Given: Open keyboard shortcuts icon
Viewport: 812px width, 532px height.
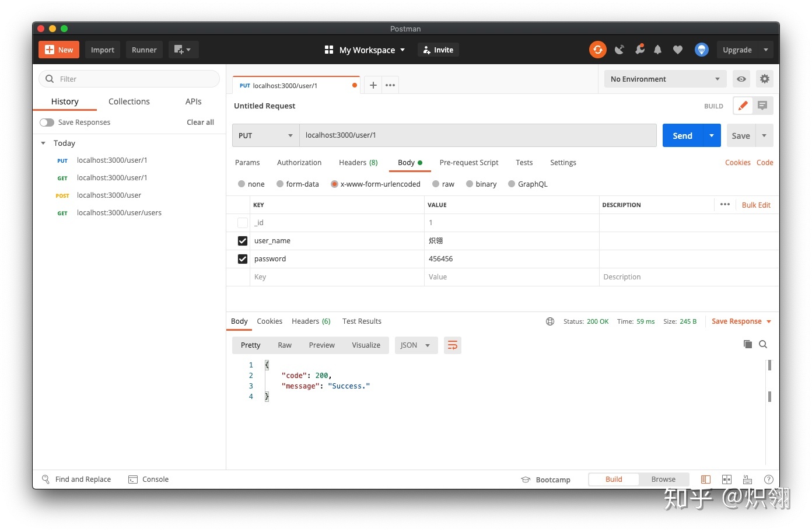Looking at the screenshot, I should coord(747,480).
